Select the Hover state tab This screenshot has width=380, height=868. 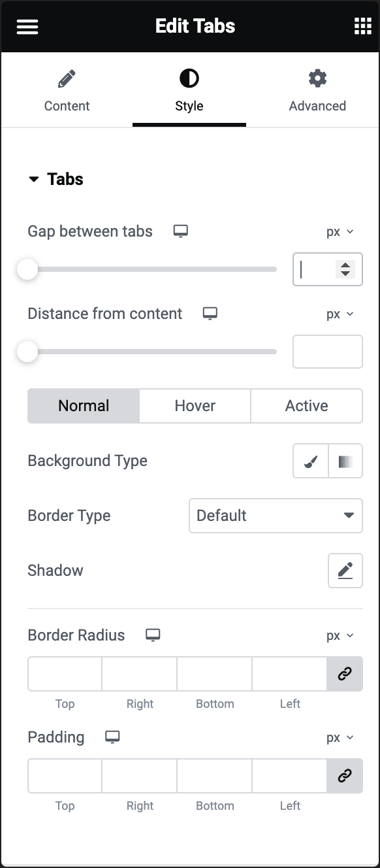(x=195, y=405)
